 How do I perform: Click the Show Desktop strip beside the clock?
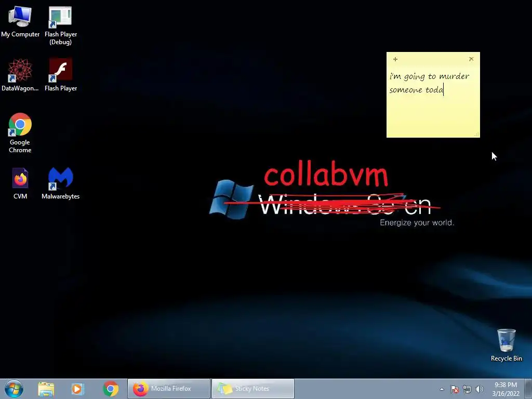528,389
